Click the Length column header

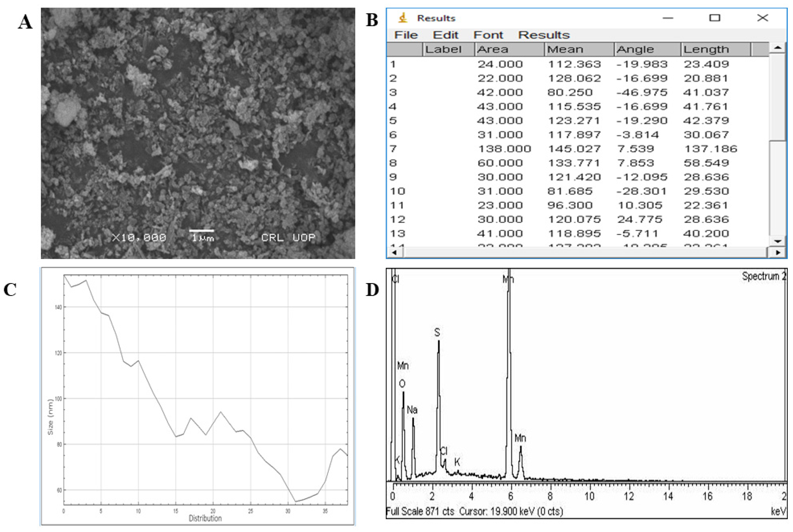click(x=716, y=49)
